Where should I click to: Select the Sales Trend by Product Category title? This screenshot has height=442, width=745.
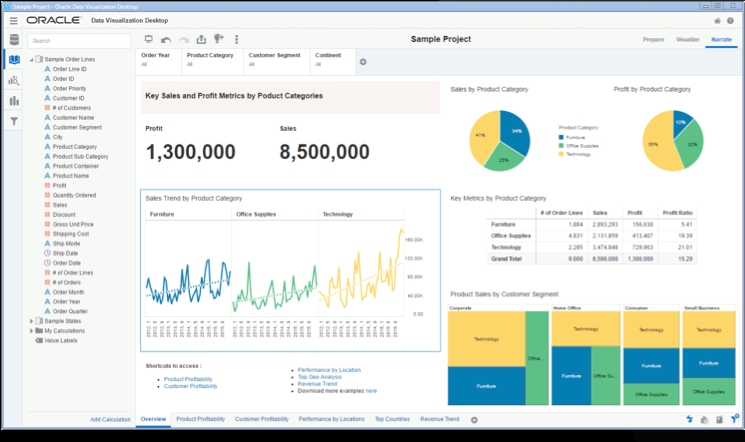[194, 198]
